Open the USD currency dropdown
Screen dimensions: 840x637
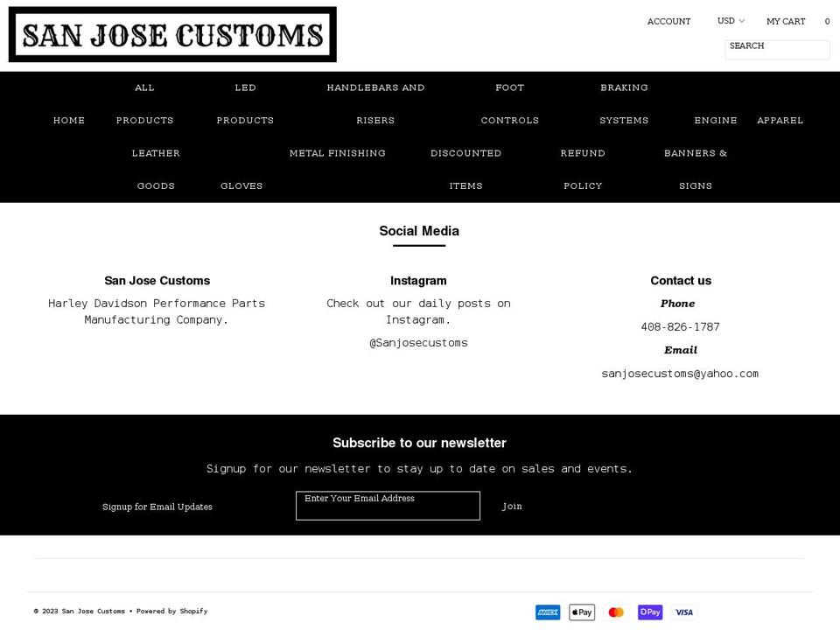pos(731,21)
